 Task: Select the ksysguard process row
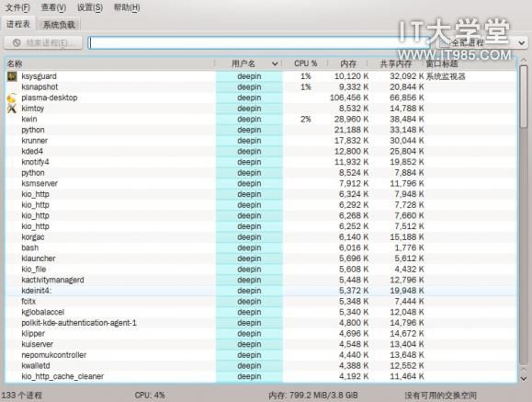(x=261, y=76)
